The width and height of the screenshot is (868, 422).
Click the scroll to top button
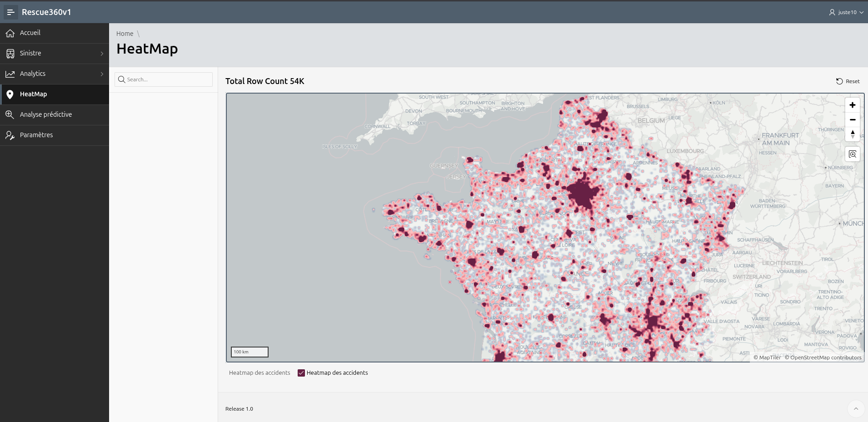tap(856, 409)
